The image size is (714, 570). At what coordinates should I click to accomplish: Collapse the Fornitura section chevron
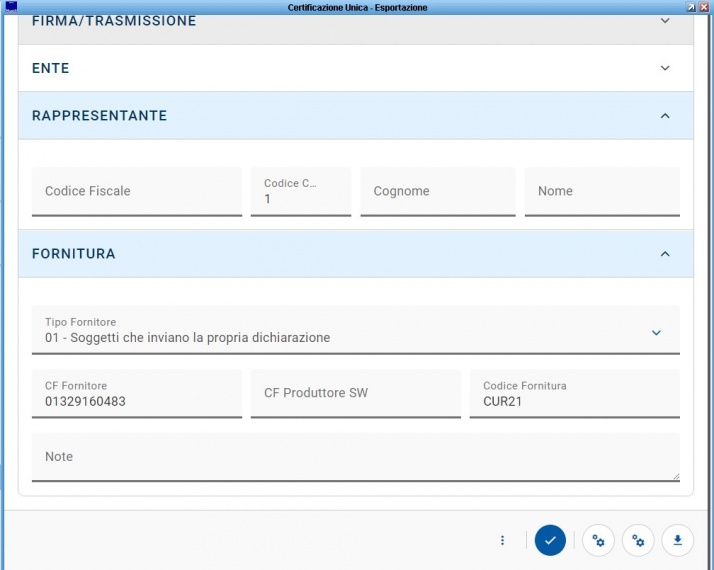pos(665,254)
